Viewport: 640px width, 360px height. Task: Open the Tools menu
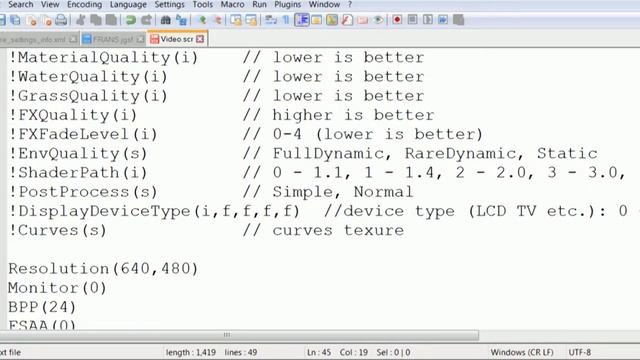click(202, 4)
